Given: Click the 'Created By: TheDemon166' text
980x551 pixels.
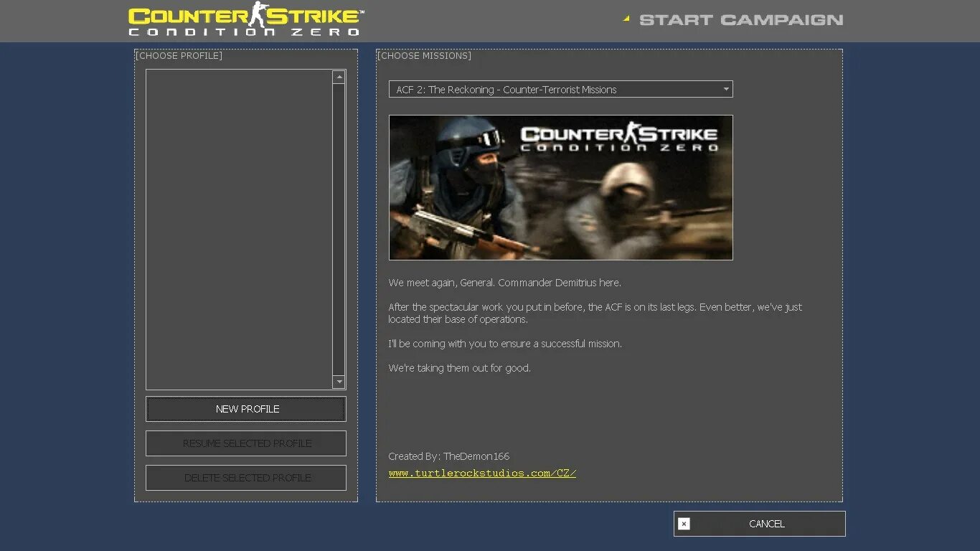Looking at the screenshot, I should 449,456.
